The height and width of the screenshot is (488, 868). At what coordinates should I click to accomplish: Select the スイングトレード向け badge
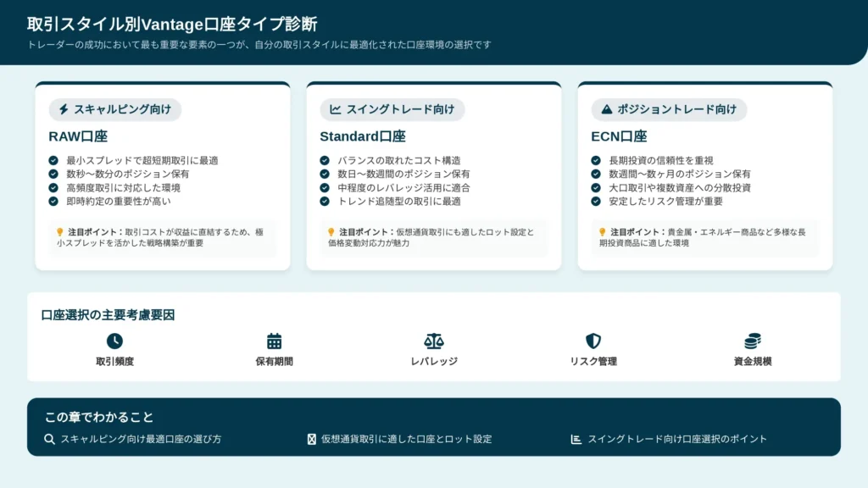(392, 109)
